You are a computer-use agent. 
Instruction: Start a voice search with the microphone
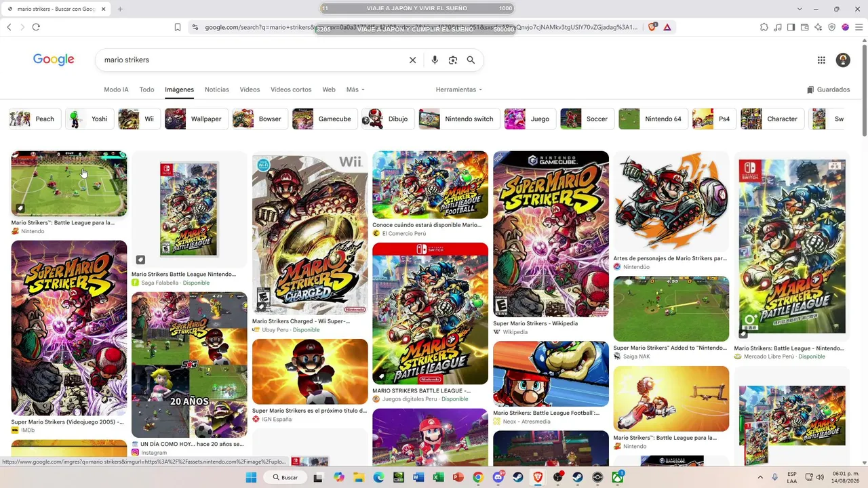[435, 60]
